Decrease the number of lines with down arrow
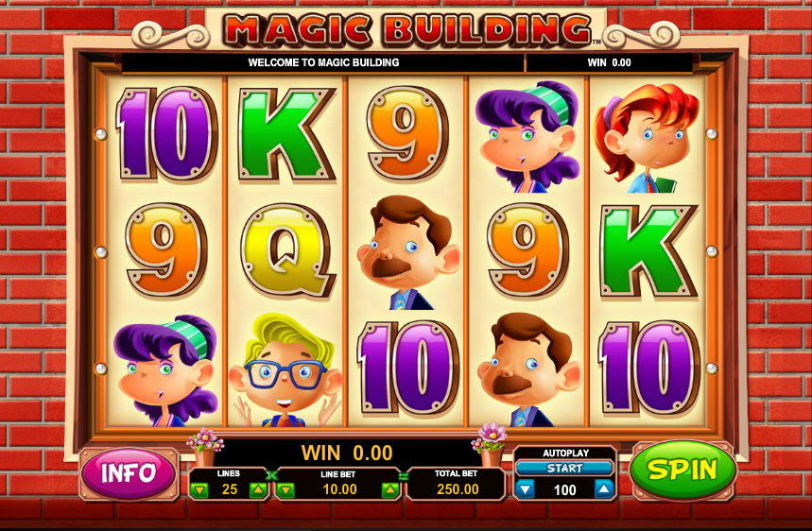The image size is (812, 531). [199, 489]
